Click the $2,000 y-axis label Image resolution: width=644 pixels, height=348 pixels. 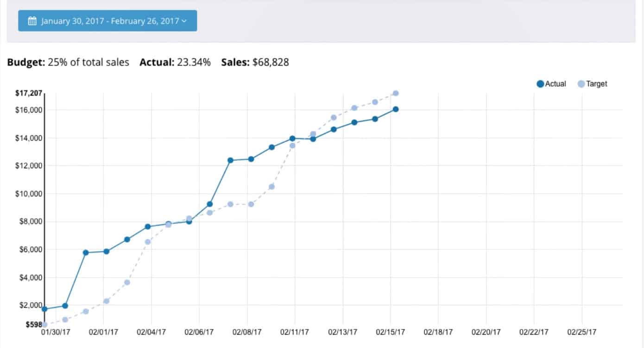pos(31,305)
